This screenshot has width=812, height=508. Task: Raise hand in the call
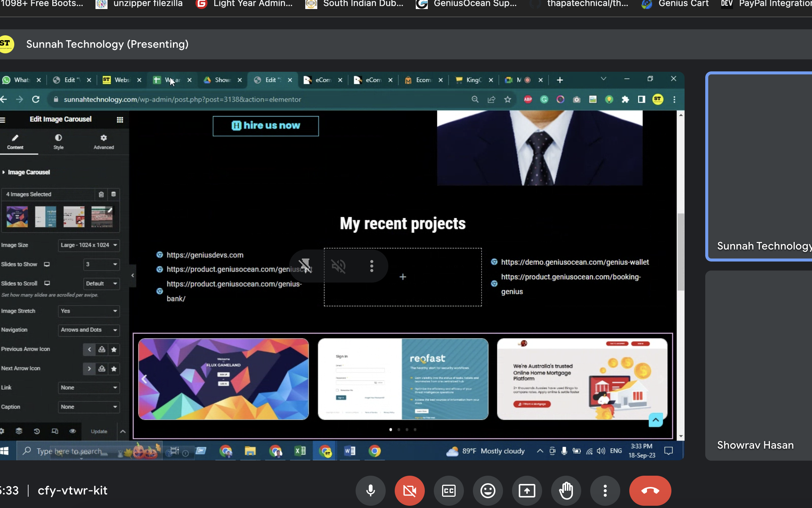click(566, 491)
